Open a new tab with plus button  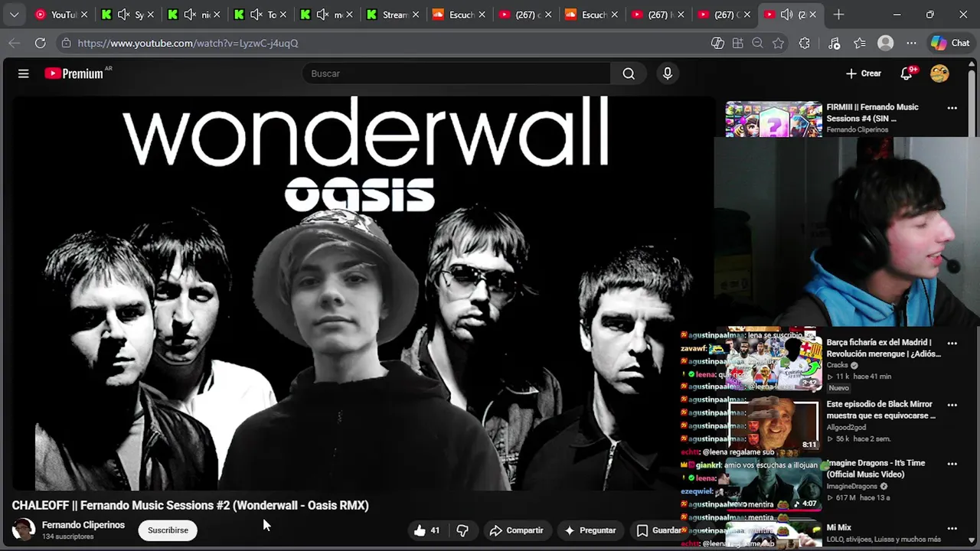point(838,15)
